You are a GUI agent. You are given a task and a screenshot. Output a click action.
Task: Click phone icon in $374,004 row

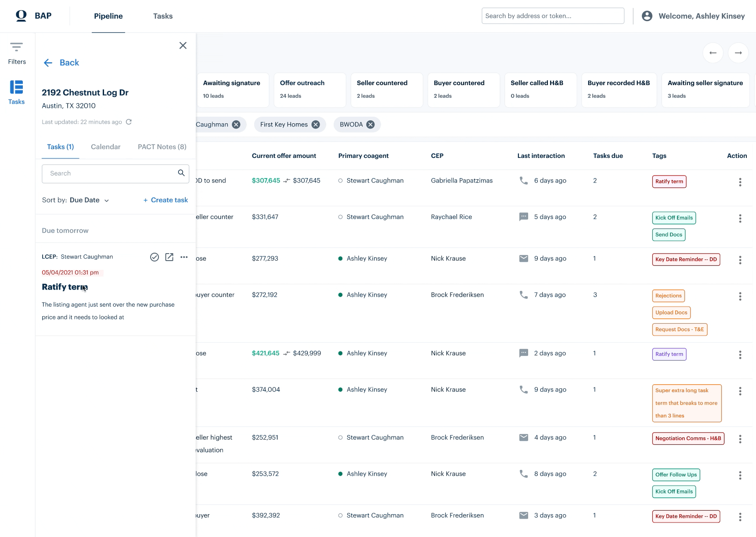point(523,389)
